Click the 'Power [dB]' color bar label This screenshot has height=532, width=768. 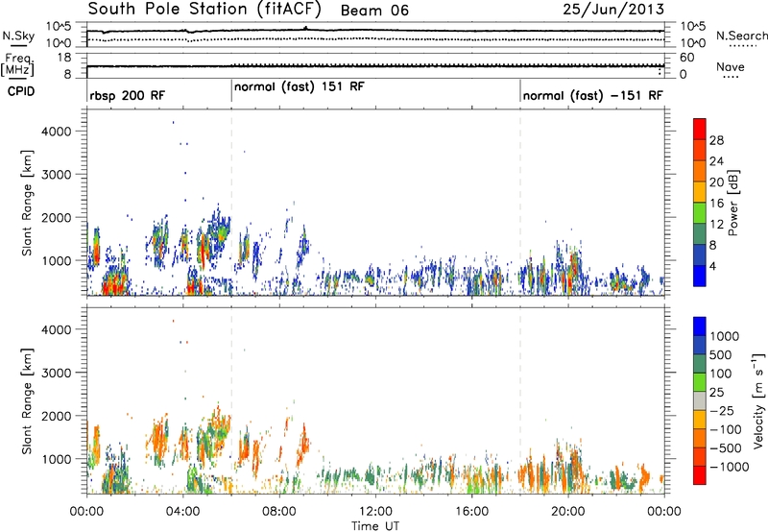coord(732,203)
